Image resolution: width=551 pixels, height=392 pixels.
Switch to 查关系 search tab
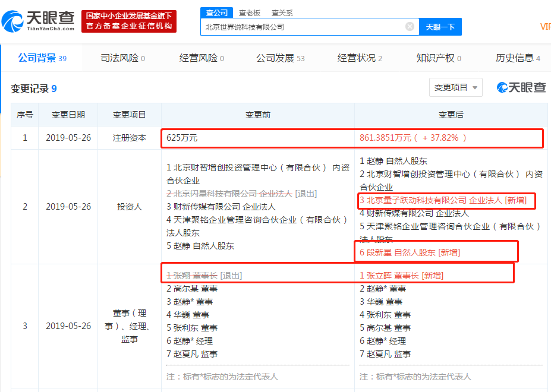[282, 13]
